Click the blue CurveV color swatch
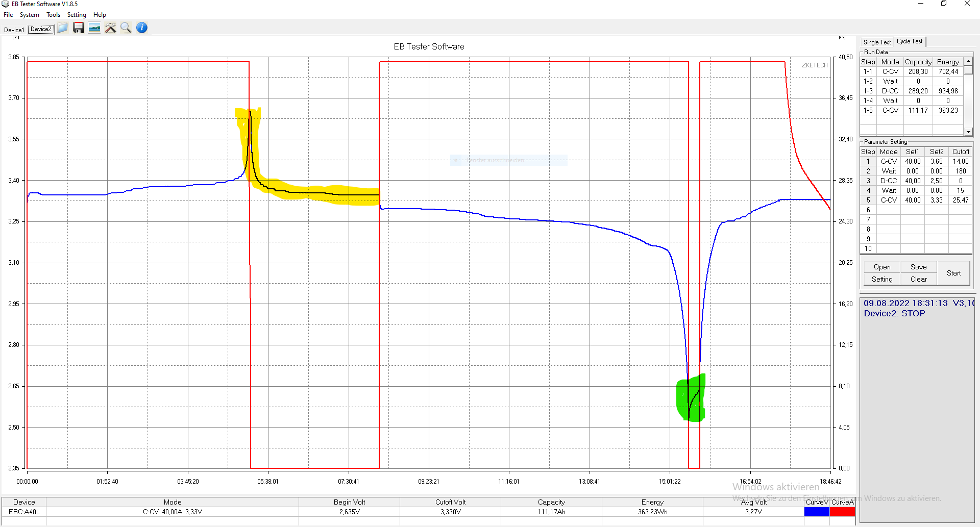 (x=817, y=512)
